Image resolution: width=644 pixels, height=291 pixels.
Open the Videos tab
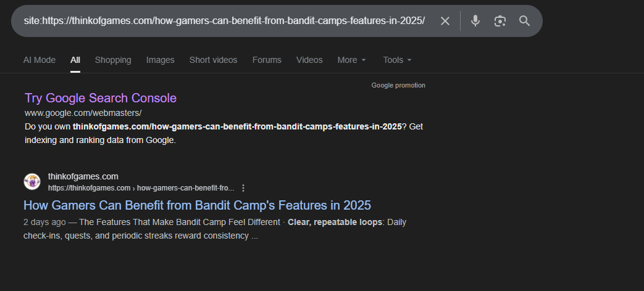point(309,60)
